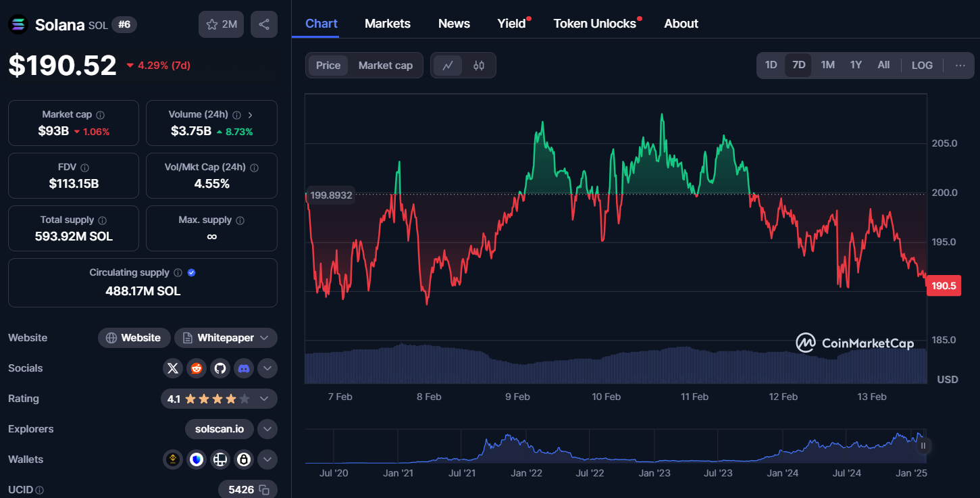Viewport: 980px width, 498px height.
Task: Select the Price toggle
Action: tap(328, 66)
